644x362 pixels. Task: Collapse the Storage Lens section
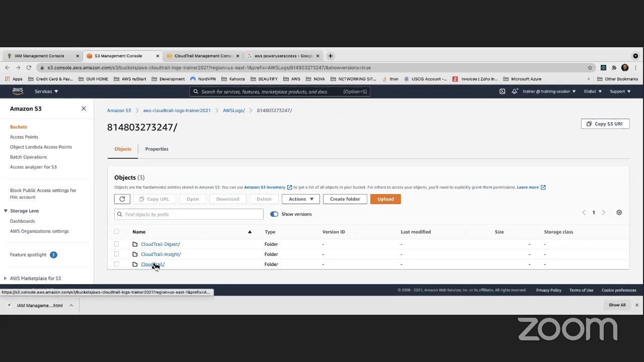click(6, 211)
